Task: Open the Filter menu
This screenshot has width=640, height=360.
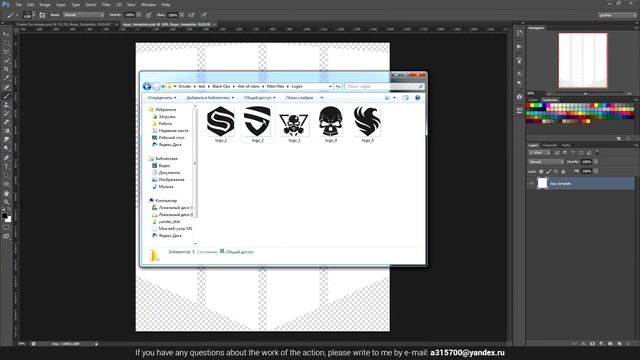Action: [x=106, y=4]
